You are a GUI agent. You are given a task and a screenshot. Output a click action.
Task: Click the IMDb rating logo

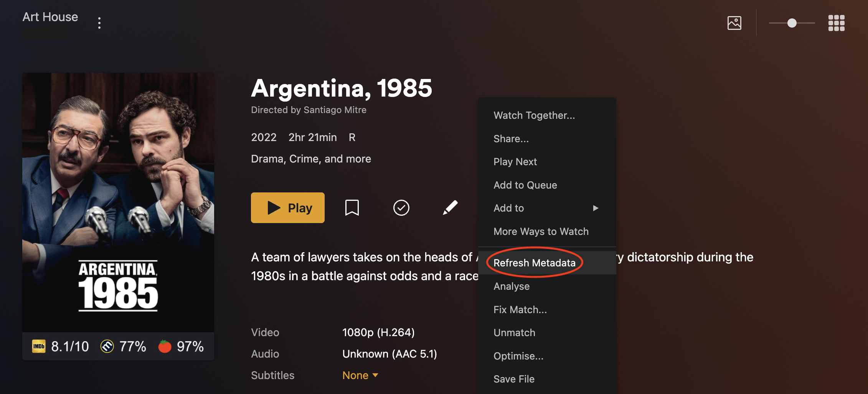coord(39,346)
